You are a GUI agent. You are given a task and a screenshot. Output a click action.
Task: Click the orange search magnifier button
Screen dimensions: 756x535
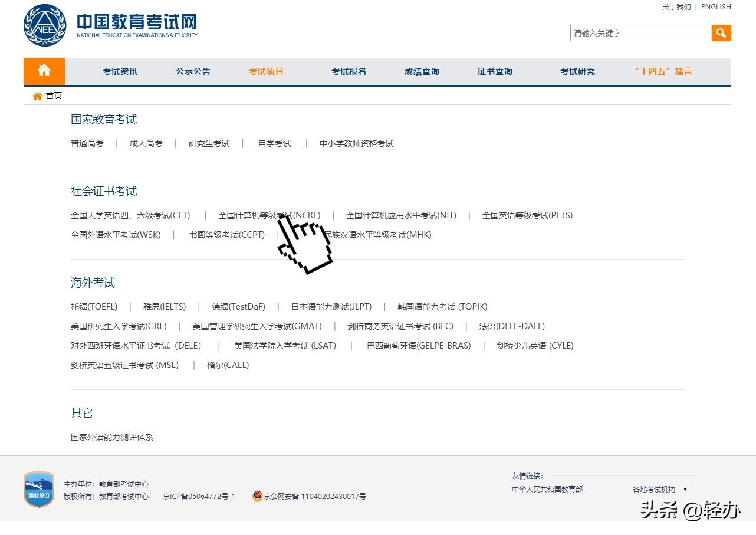coord(721,33)
